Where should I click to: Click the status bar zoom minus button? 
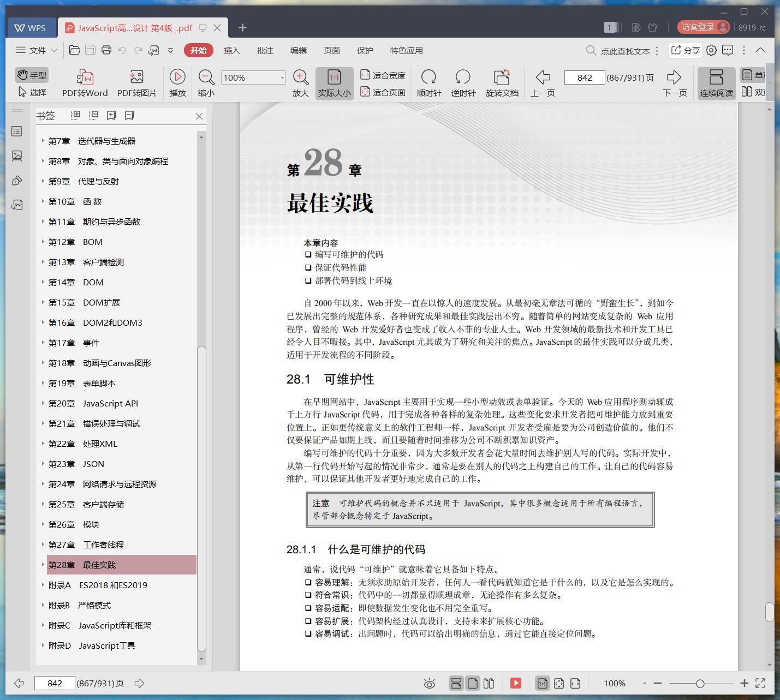click(x=658, y=683)
